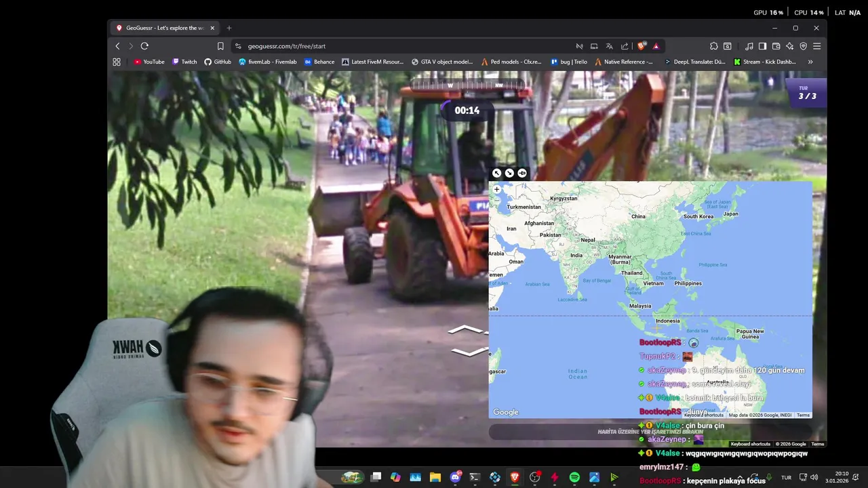Bookmark this page with the bookmark icon
868x488 pixels.
(x=220, y=46)
